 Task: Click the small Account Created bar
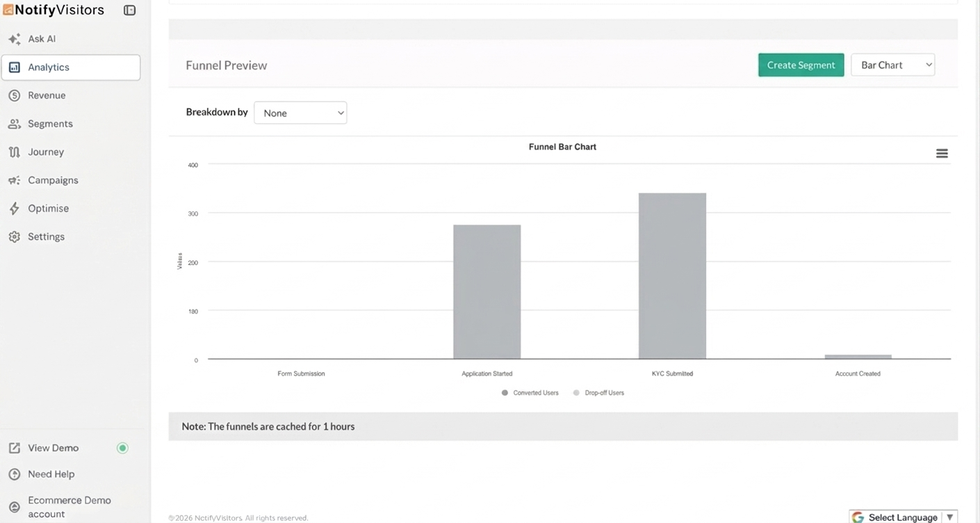858,357
